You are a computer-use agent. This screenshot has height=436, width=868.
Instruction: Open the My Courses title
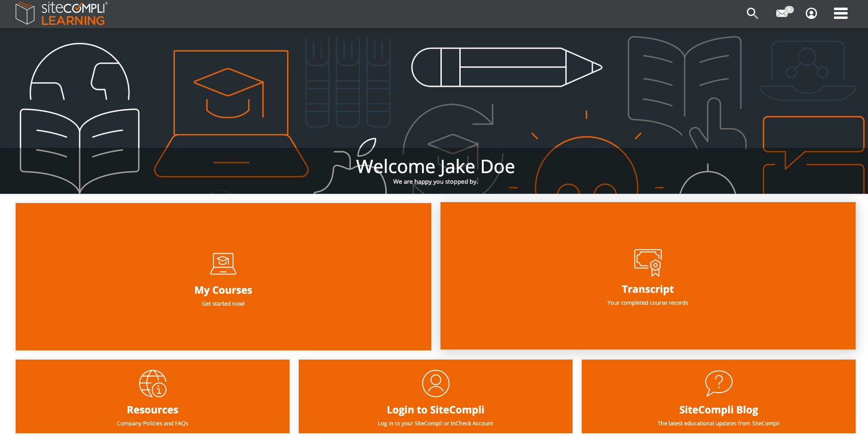pos(223,290)
